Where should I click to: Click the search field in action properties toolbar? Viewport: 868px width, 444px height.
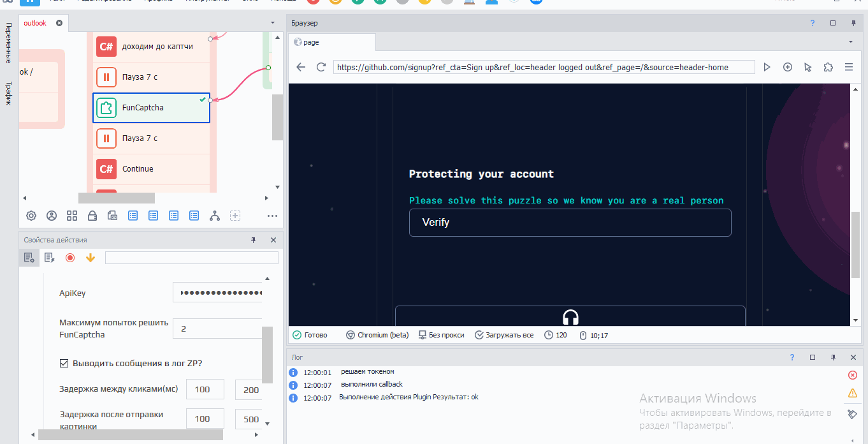pyautogui.click(x=192, y=258)
